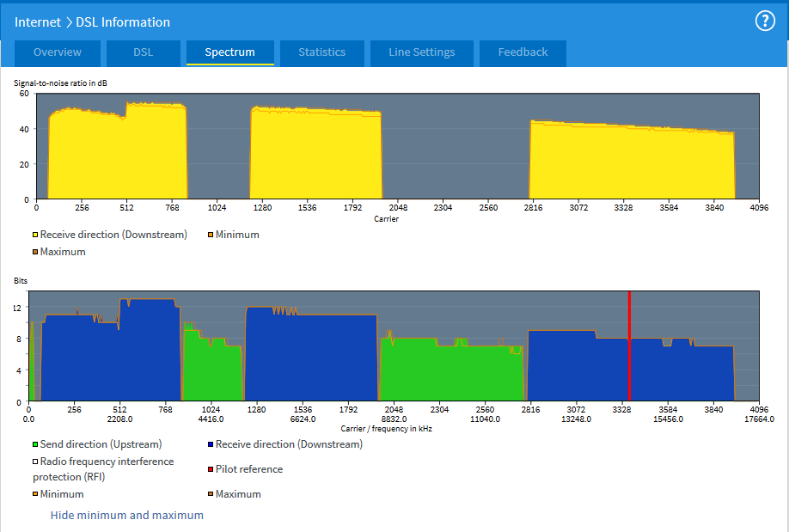The height and width of the screenshot is (532, 789).
Task: Click the Radio frequency interference protection swatch
Action: pyautogui.click(x=35, y=462)
